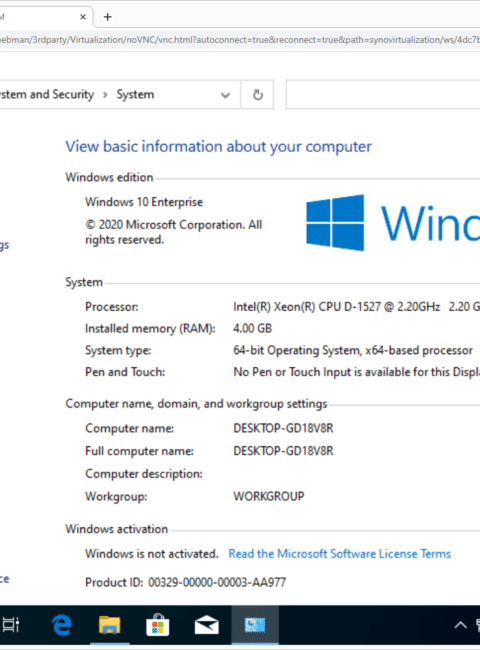Click the View basic information heading
480x650 pixels.
(218, 147)
